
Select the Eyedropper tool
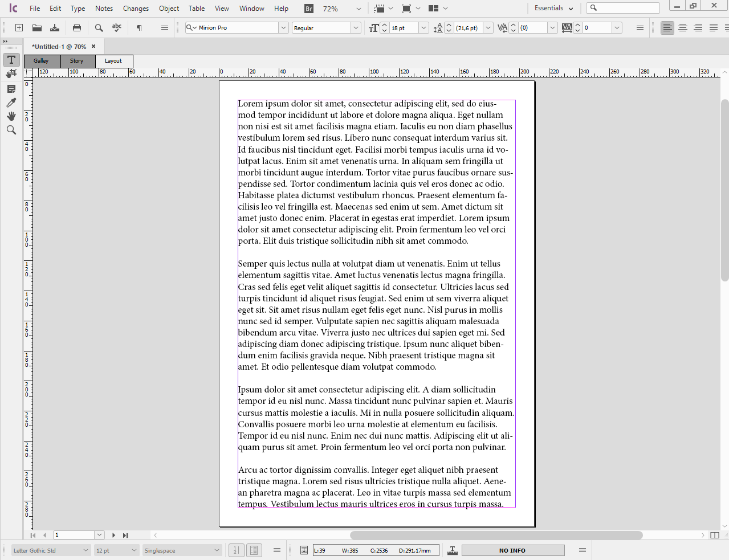[x=11, y=103]
